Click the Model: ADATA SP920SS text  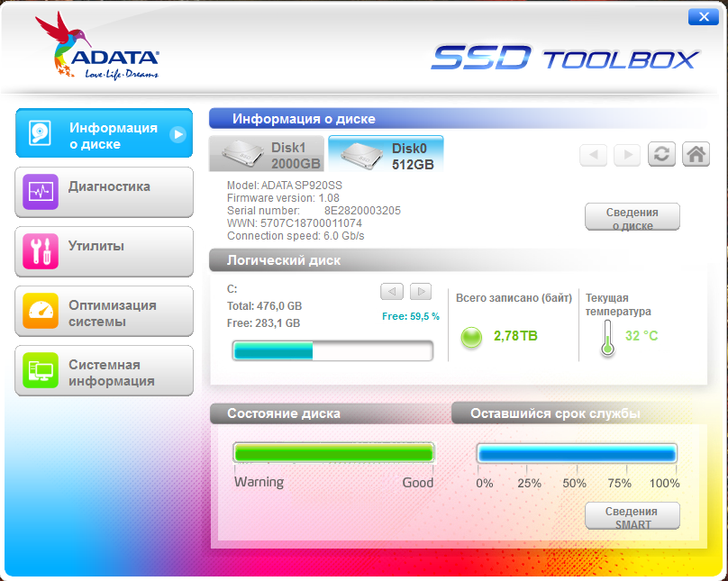click(284, 186)
